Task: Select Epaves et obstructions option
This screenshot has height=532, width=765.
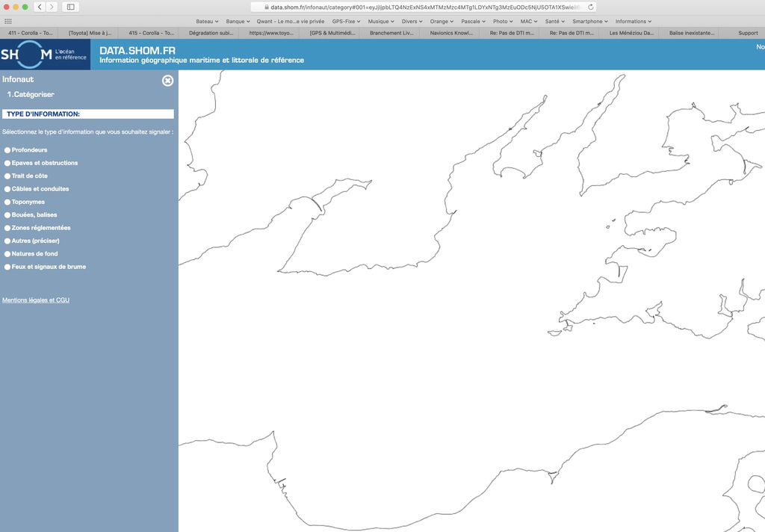Action: click(x=7, y=163)
